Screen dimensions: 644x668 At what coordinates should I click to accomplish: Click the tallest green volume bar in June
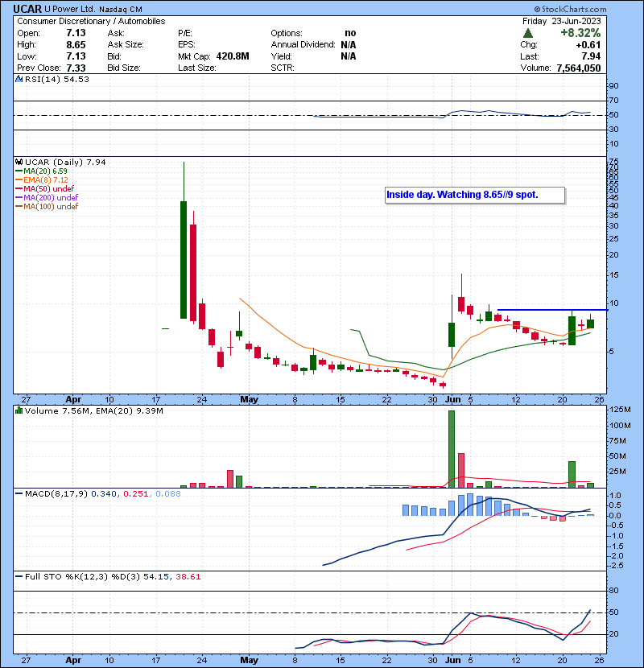pos(452,449)
